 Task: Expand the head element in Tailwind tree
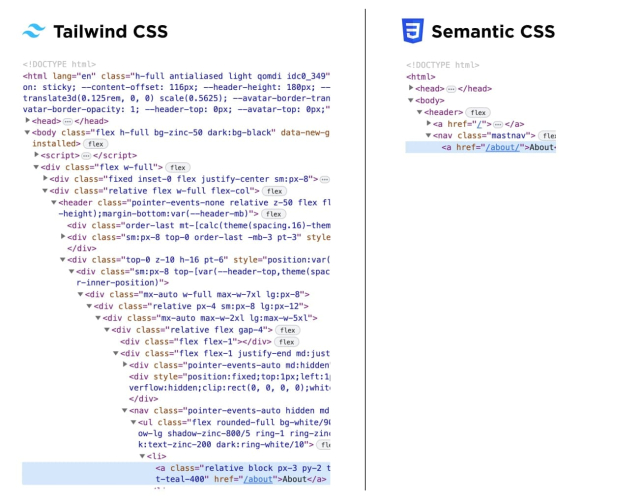click(x=28, y=121)
